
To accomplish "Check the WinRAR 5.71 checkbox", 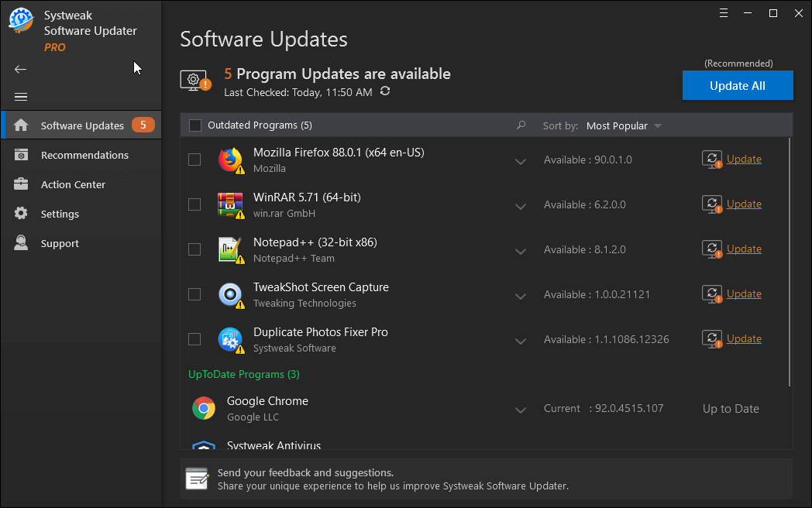I will [194, 204].
